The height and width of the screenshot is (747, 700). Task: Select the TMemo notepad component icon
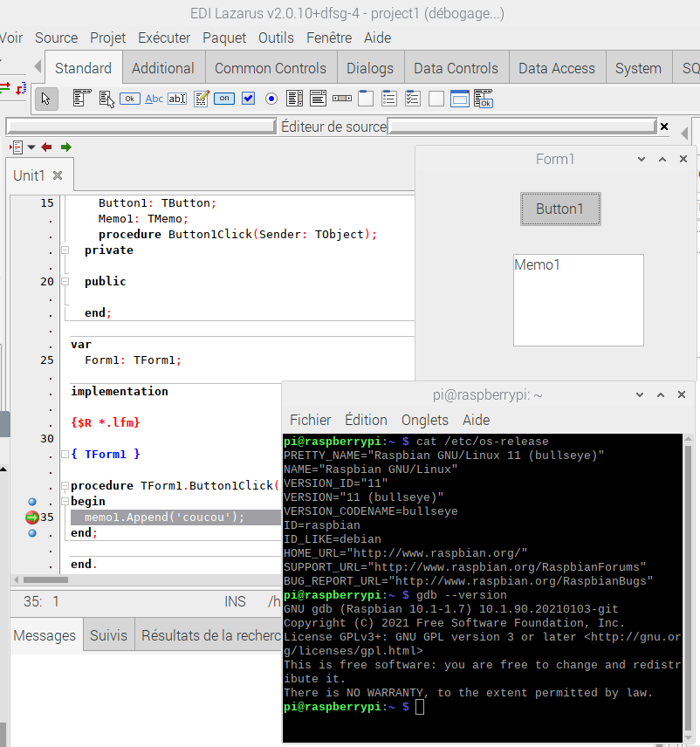point(201,99)
